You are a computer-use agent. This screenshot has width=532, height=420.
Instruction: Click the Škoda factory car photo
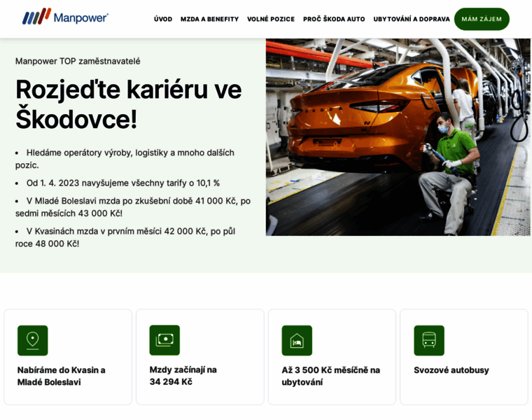(x=398, y=137)
